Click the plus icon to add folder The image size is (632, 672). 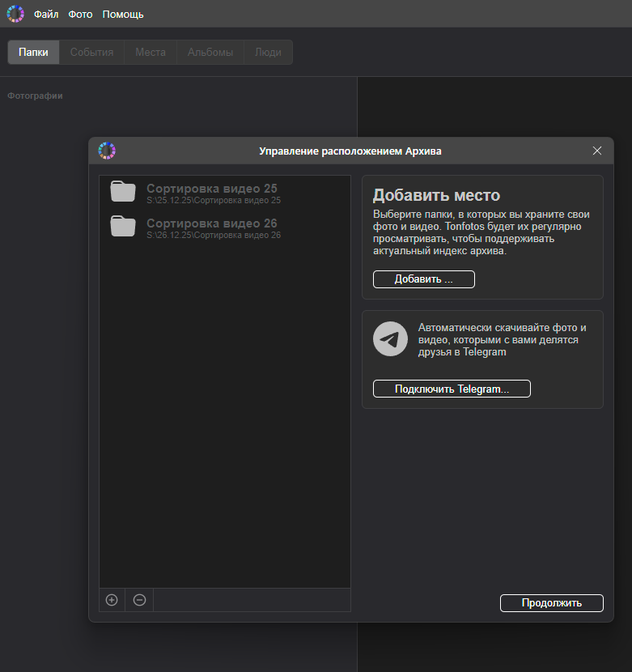(112, 600)
